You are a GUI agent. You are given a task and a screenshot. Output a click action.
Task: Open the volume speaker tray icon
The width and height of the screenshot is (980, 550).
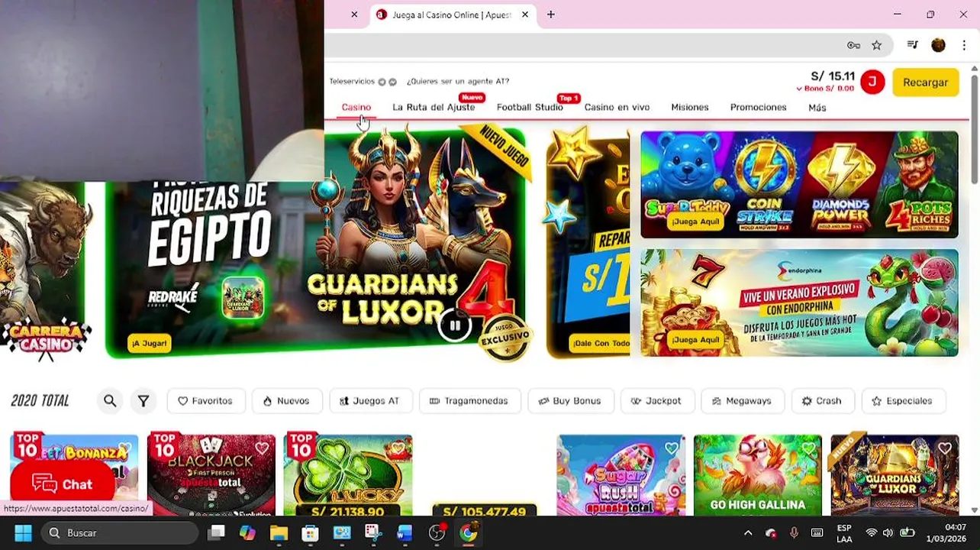[x=888, y=533]
